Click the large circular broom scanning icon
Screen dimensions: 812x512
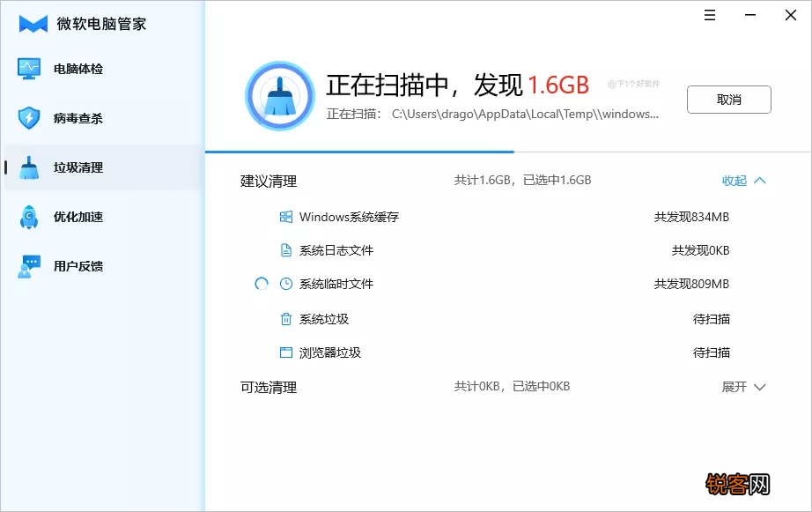[279, 95]
